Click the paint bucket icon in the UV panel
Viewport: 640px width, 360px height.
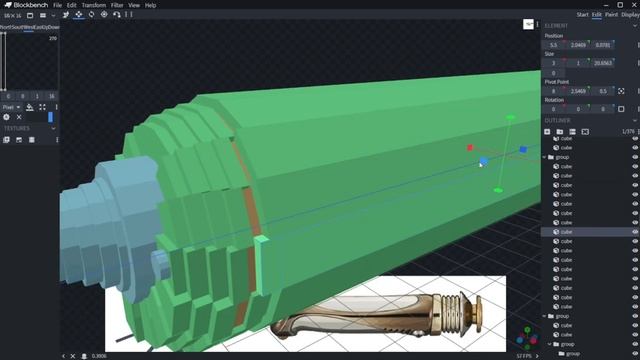30,107
